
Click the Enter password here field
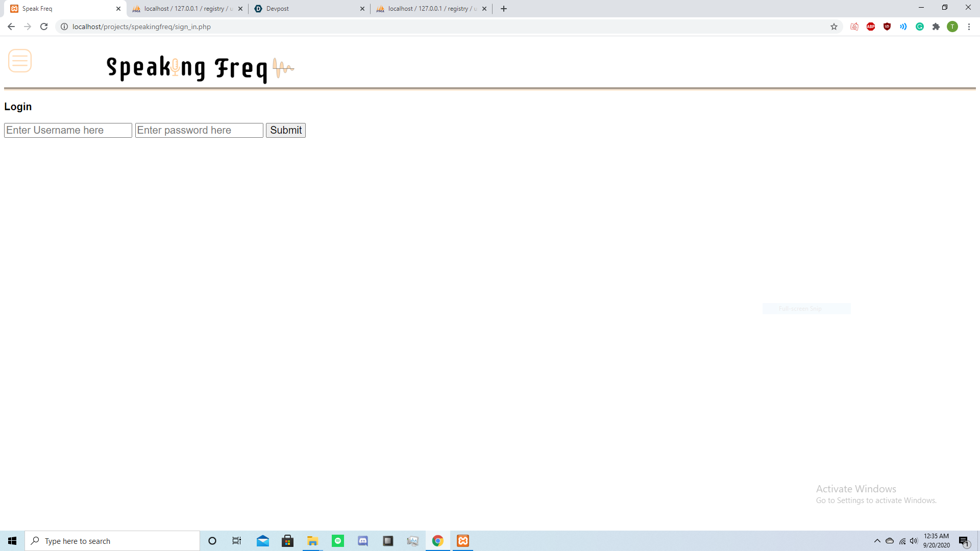199,130
